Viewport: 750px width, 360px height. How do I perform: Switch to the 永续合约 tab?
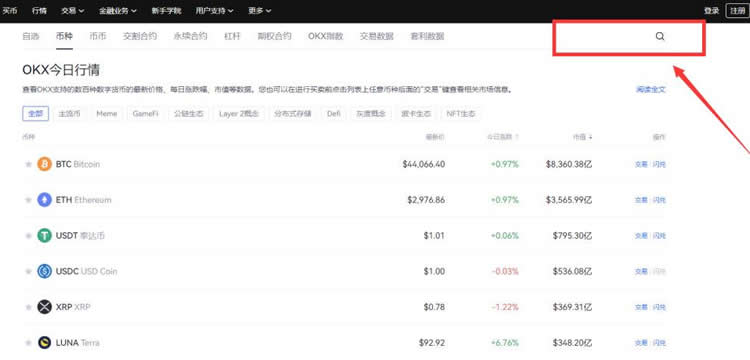(190, 36)
